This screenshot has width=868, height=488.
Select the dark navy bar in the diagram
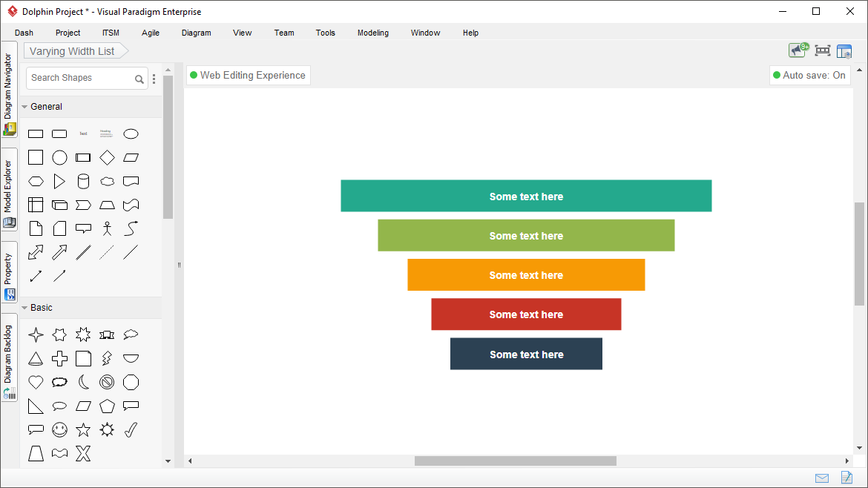coord(526,354)
